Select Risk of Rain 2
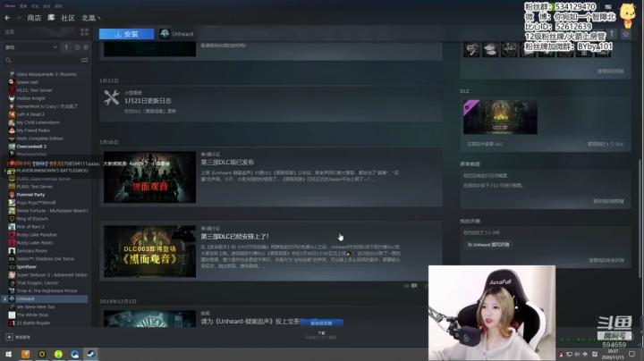Image resolution: width=644 pixels, height=361 pixels. coord(30,226)
